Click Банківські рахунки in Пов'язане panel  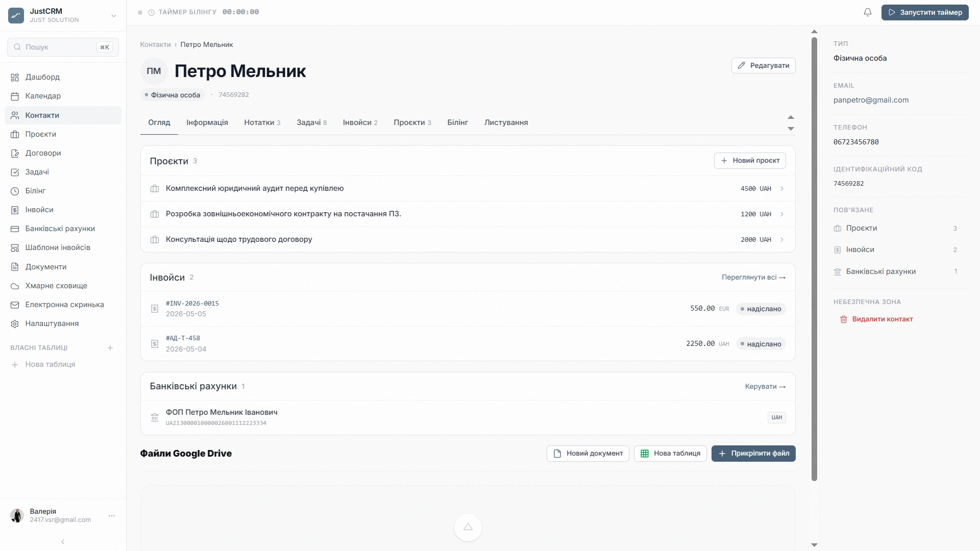click(896, 272)
